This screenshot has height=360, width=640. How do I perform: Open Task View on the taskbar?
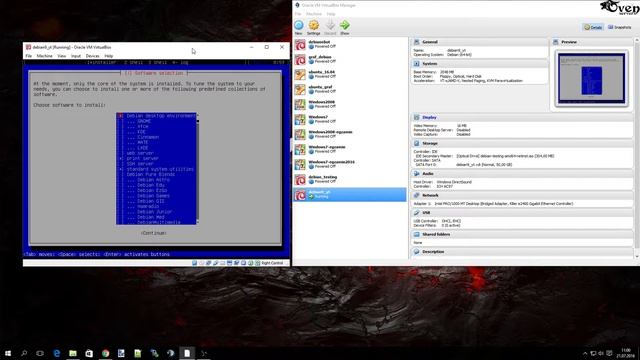(x=40, y=353)
